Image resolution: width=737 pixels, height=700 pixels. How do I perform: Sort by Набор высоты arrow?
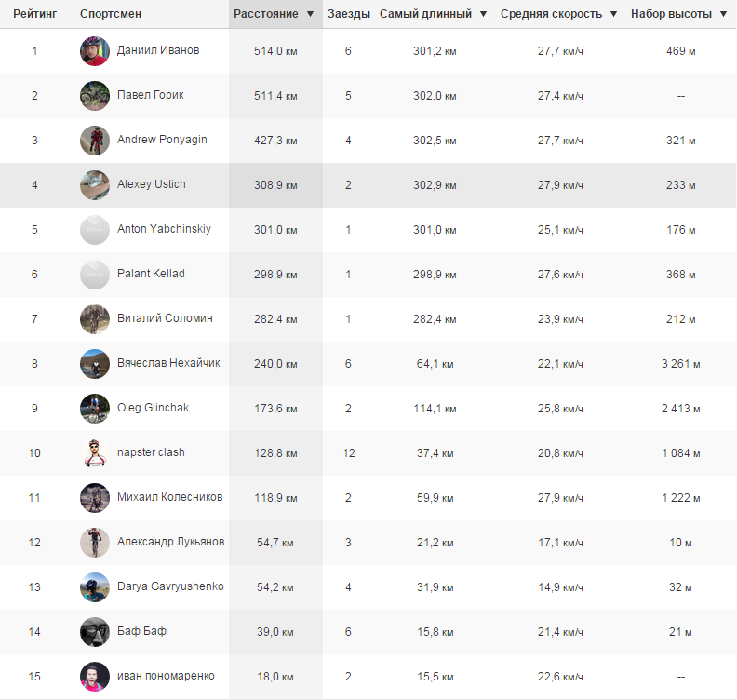click(x=723, y=15)
